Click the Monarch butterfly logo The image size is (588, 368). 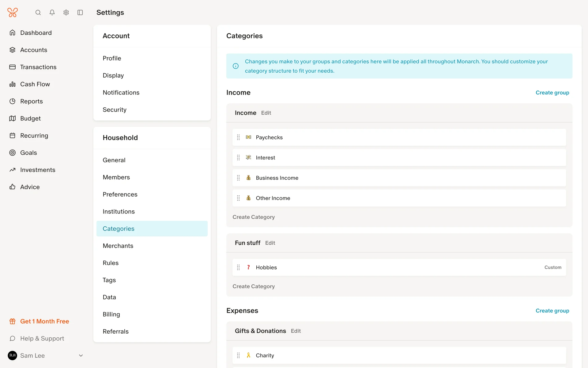pyautogui.click(x=13, y=13)
